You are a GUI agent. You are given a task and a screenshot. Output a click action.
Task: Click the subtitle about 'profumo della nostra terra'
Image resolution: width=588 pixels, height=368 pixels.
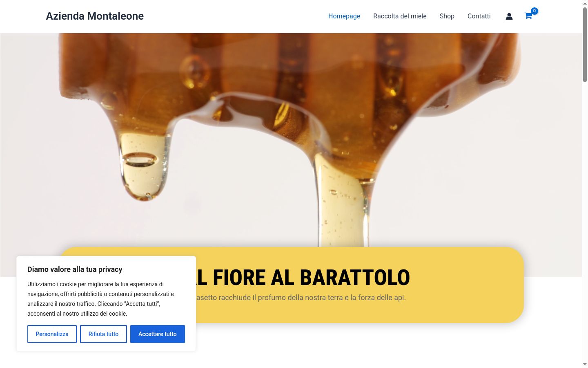[x=301, y=298]
